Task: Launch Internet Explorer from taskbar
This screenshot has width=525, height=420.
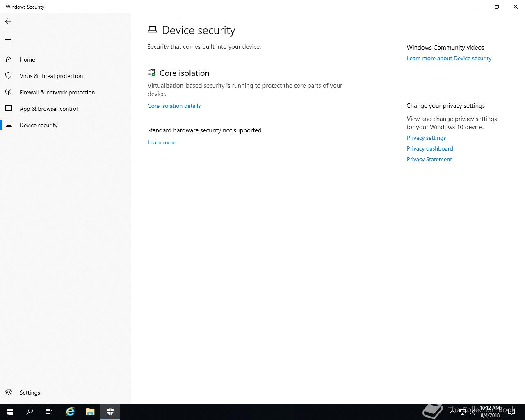Action: (x=70, y=412)
